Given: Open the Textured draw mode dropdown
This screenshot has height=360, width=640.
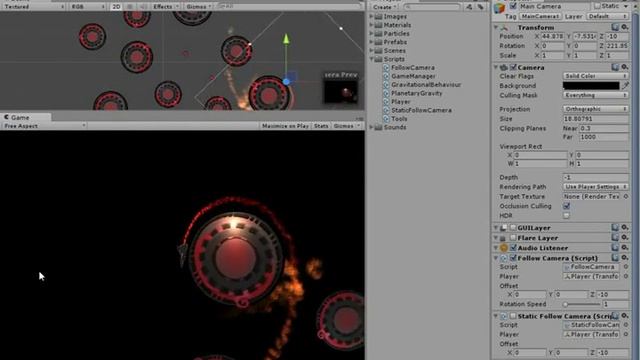Looking at the screenshot, I should pos(33,7).
